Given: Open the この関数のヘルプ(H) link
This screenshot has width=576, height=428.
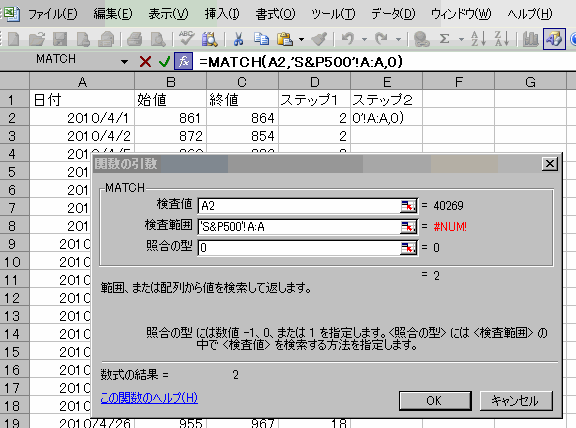Looking at the screenshot, I should pyautogui.click(x=149, y=398).
